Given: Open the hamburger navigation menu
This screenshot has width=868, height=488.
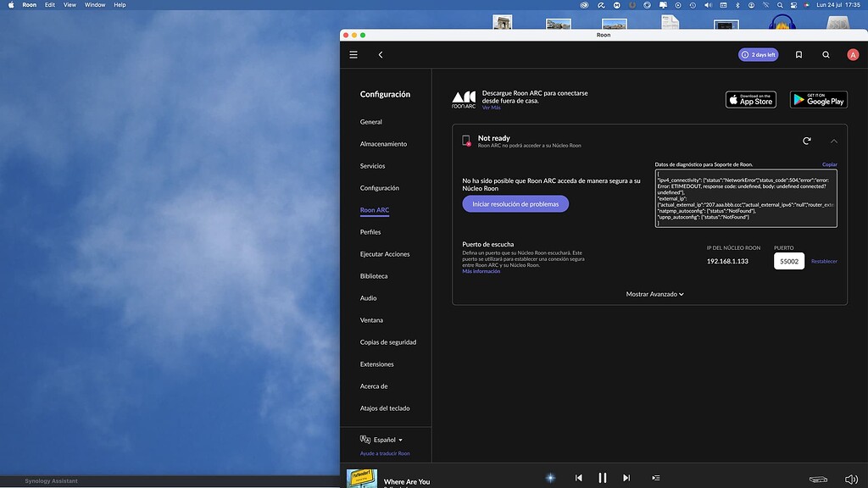Looking at the screenshot, I should [353, 54].
